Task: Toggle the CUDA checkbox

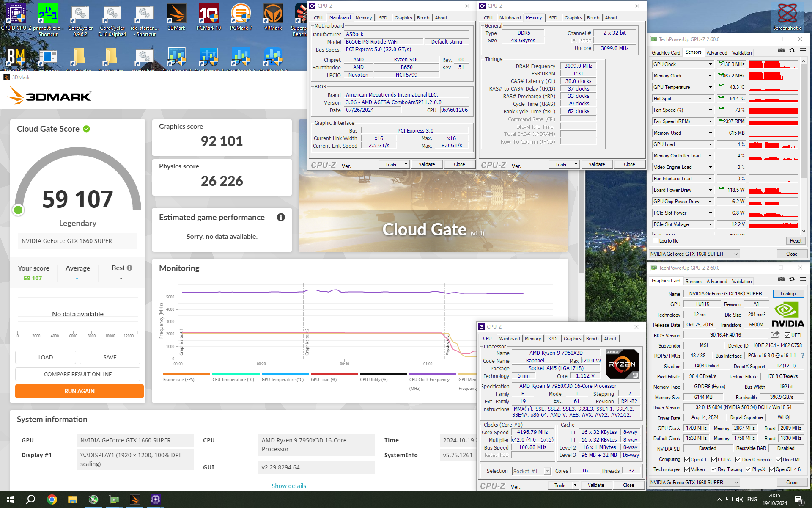Action: pyautogui.click(x=714, y=460)
